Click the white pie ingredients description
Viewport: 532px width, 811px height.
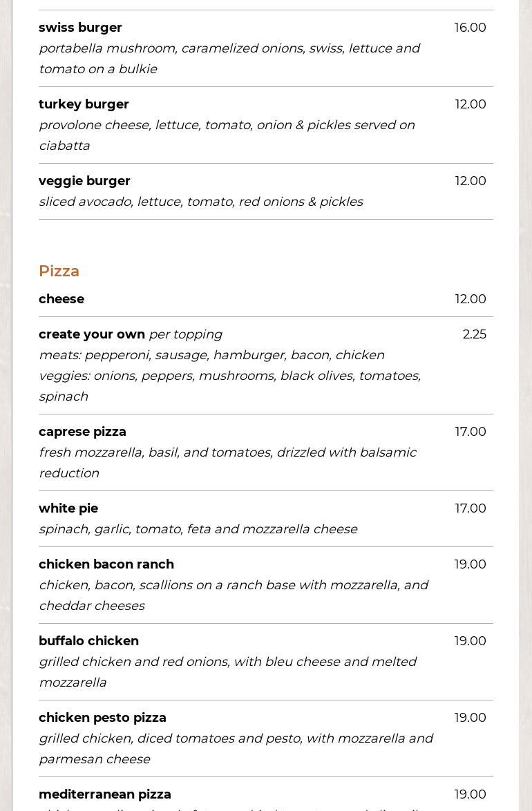click(x=198, y=529)
